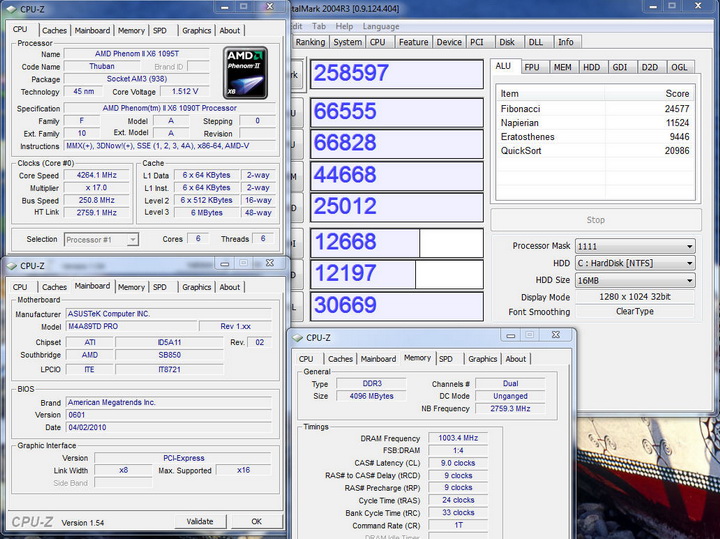Select Graphics tab in the Memory CPU-Z window

(483, 359)
